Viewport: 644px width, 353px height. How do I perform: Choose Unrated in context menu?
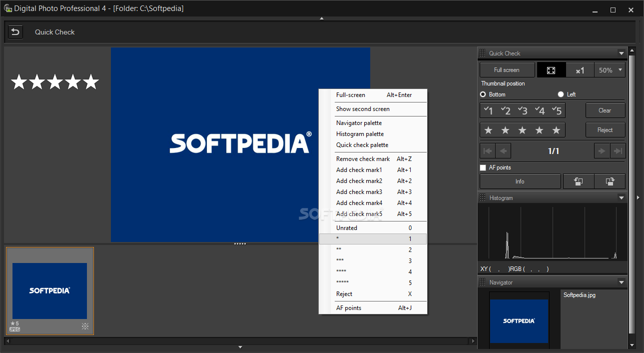coord(373,228)
